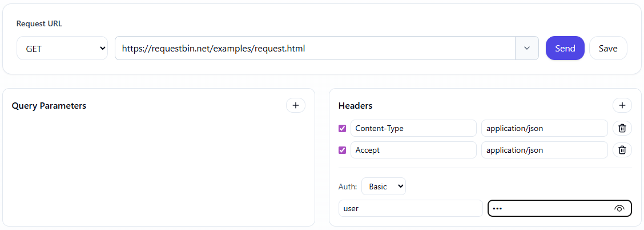Screen dimensions: 644x230
Task: Delete the Content-Type header
Action: (622, 128)
